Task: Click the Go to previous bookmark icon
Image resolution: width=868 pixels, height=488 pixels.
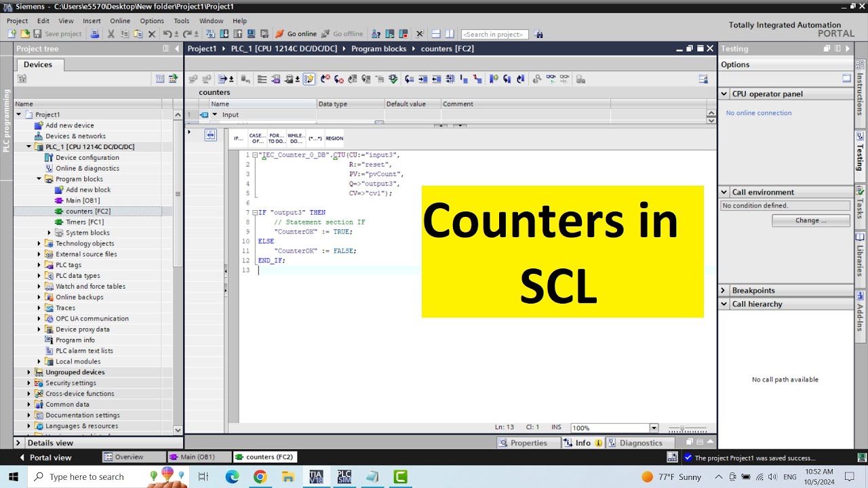Action: (520, 79)
